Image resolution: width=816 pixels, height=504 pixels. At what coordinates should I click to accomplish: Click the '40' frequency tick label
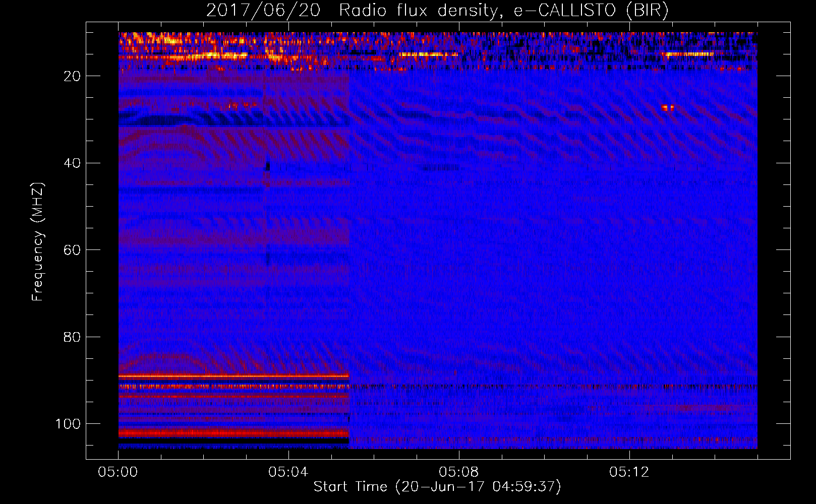(73, 163)
